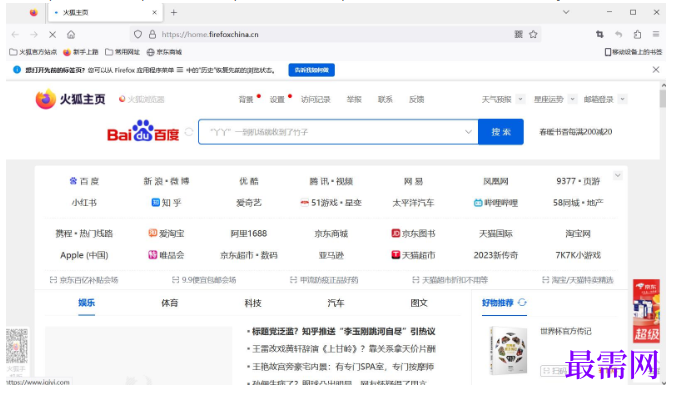Open 京东商城 bookmark
The width and height of the screenshot is (677, 396).
click(x=164, y=52)
